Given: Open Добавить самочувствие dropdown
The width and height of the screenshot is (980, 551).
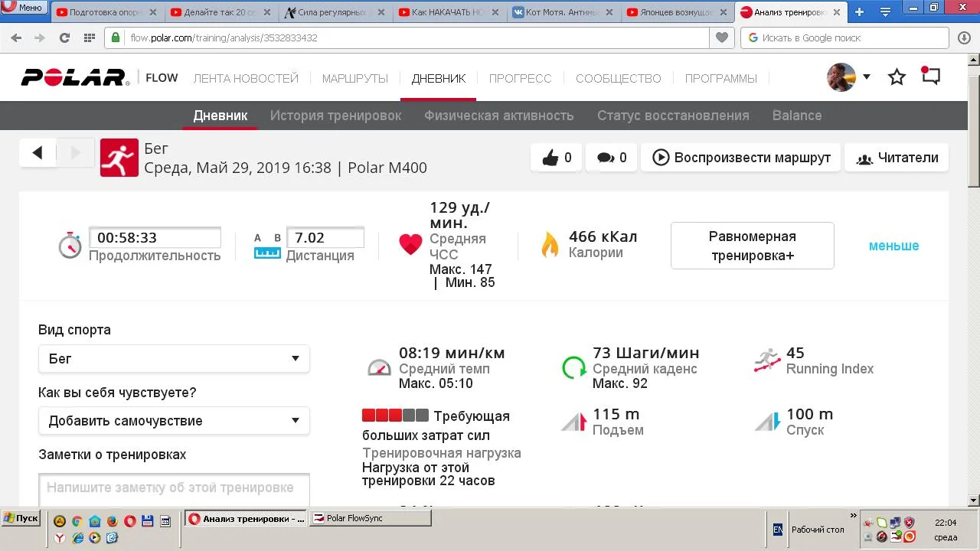Looking at the screenshot, I should [x=174, y=420].
